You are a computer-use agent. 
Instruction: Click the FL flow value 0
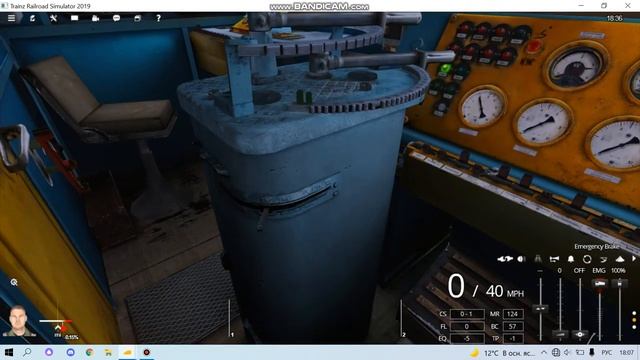point(467,327)
